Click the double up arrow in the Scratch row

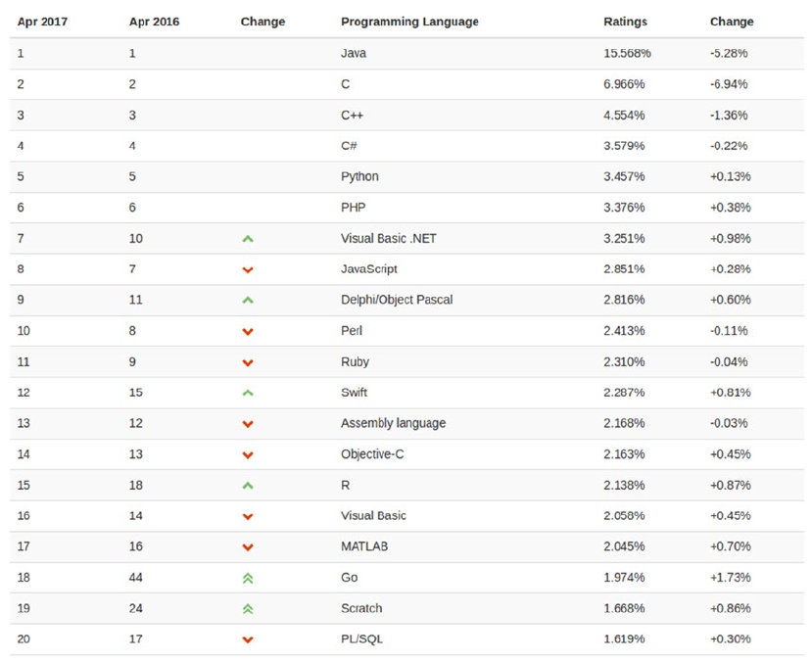[248, 608]
